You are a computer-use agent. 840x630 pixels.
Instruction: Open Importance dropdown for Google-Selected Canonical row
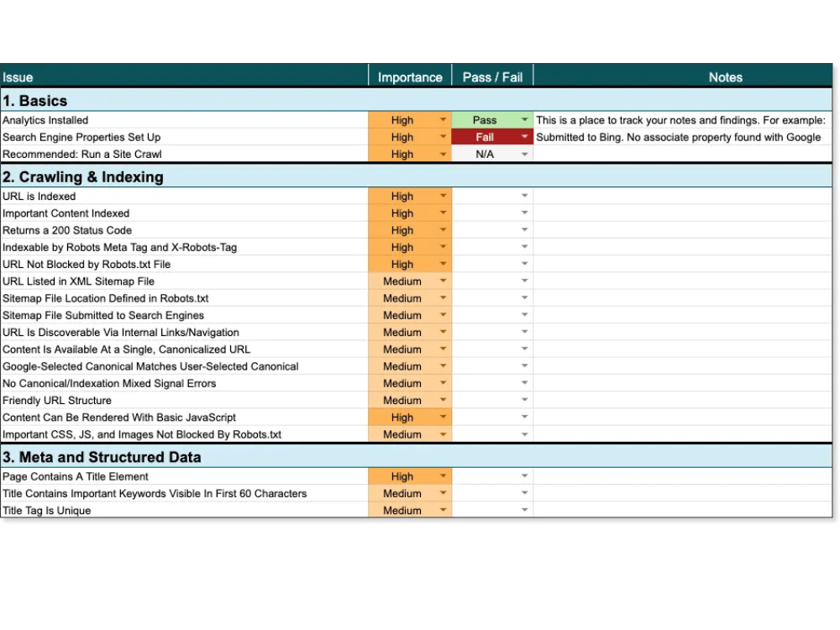click(443, 366)
